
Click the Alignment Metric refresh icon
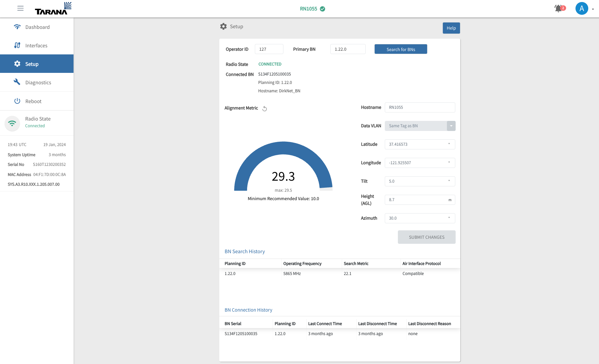pyautogui.click(x=265, y=108)
